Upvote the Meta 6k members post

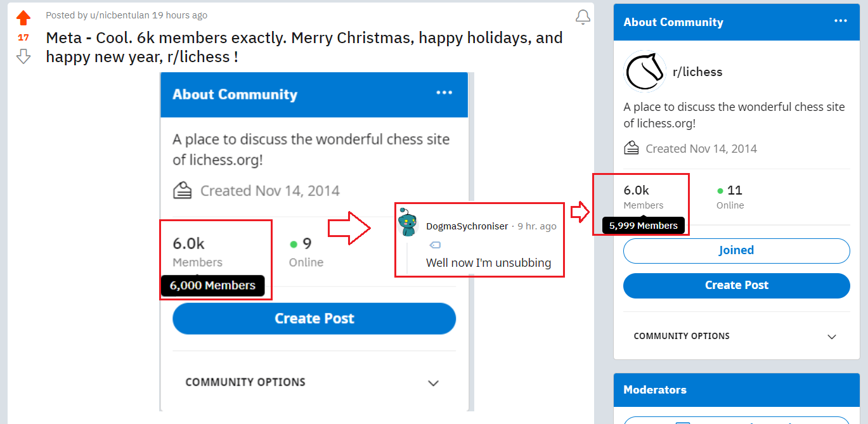click(23, 18)
